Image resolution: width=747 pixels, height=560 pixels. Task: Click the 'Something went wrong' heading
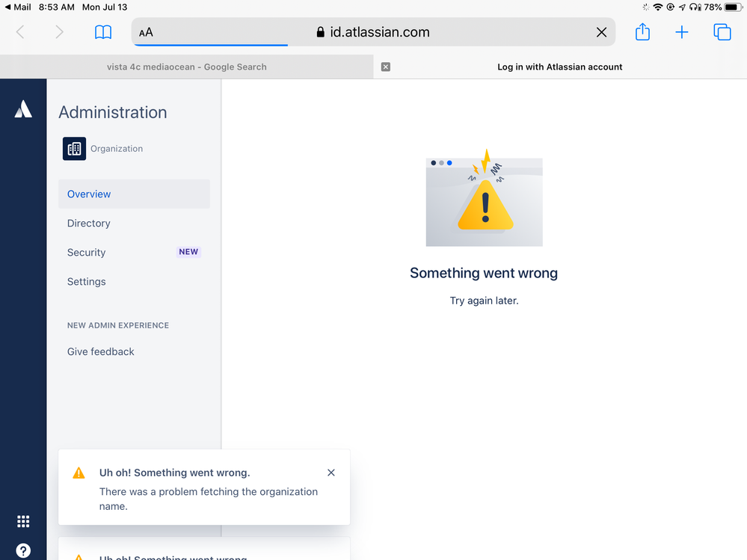coord(484,273)
